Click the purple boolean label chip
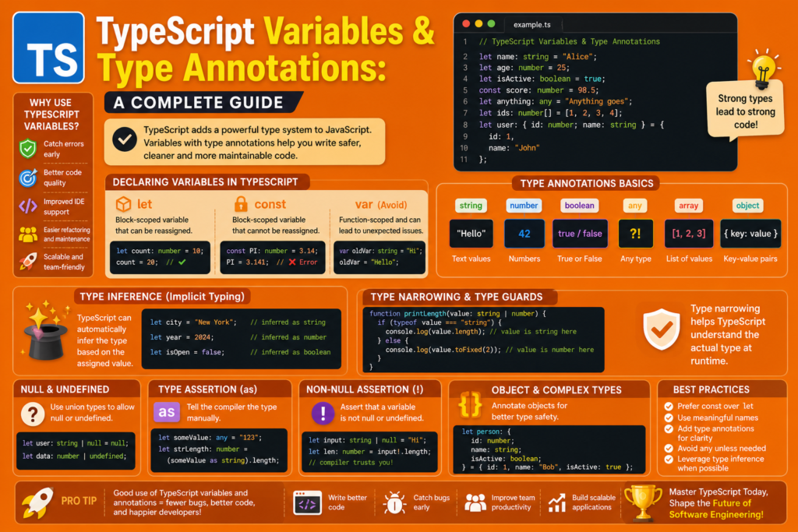The width and height of the screenshot is (798, 532). (579, 206)
